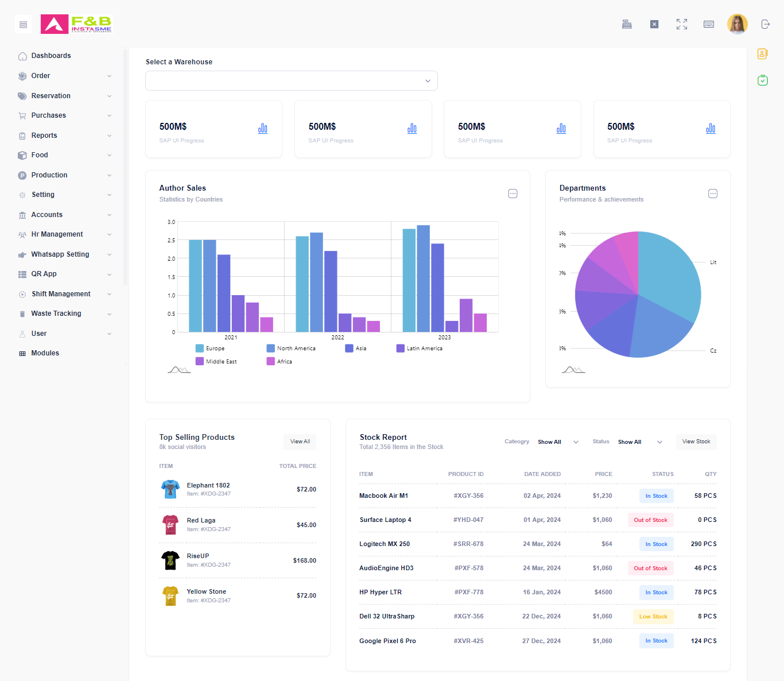This screenshot has width=784, height=681.
Task: Enter fullscreen mode with expand icon
Action: pos(682,24)
